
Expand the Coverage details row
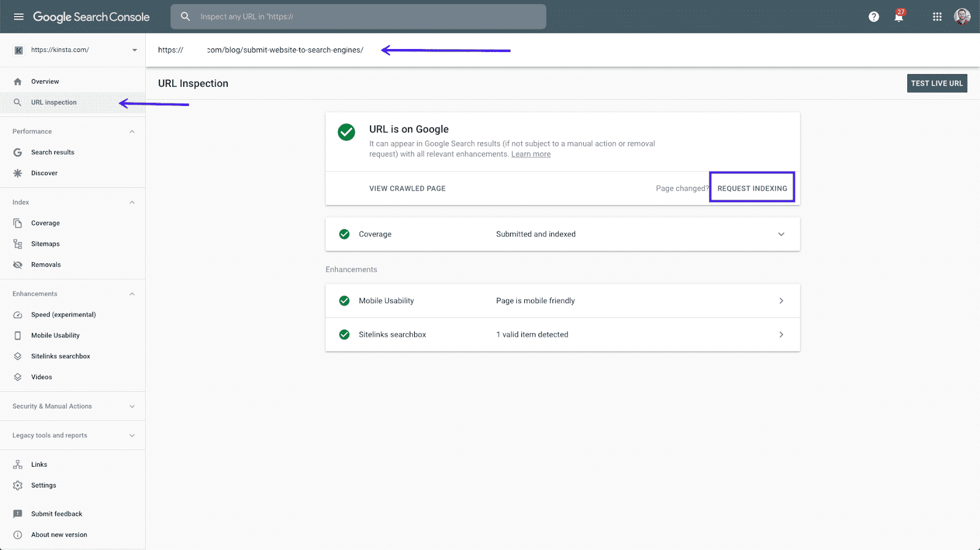(781, 234)
